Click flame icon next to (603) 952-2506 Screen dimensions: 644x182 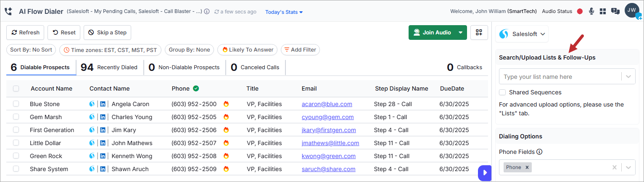click(226, 130)
